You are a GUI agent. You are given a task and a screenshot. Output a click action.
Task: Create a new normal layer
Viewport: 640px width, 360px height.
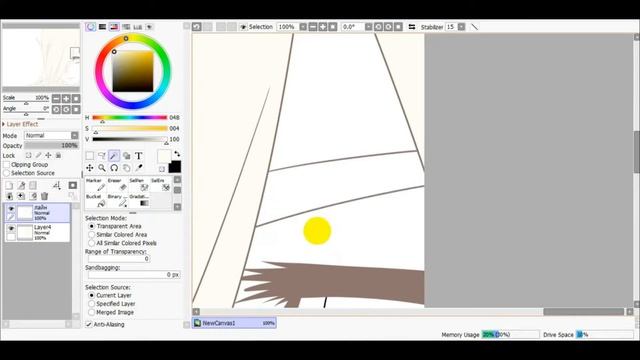pyautogui.click(x=9, y=186)
